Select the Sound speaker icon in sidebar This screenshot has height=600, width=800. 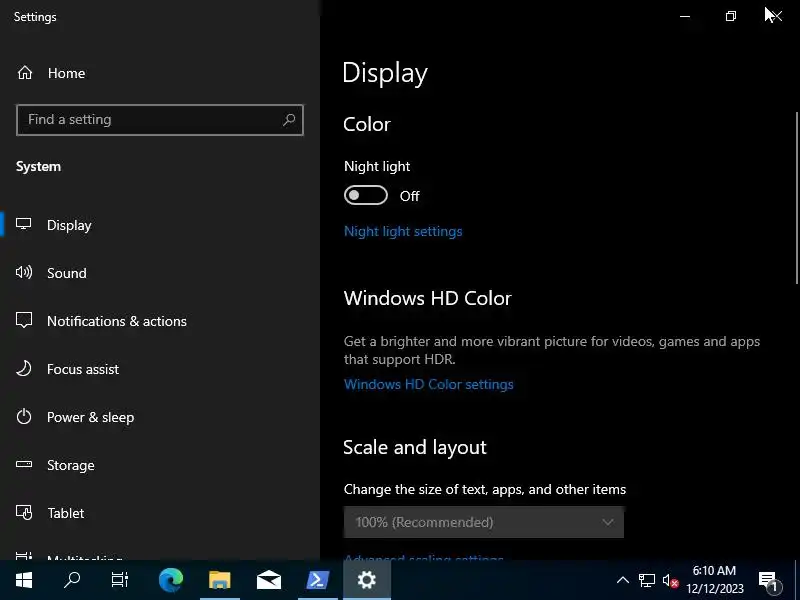click(23, 272)
